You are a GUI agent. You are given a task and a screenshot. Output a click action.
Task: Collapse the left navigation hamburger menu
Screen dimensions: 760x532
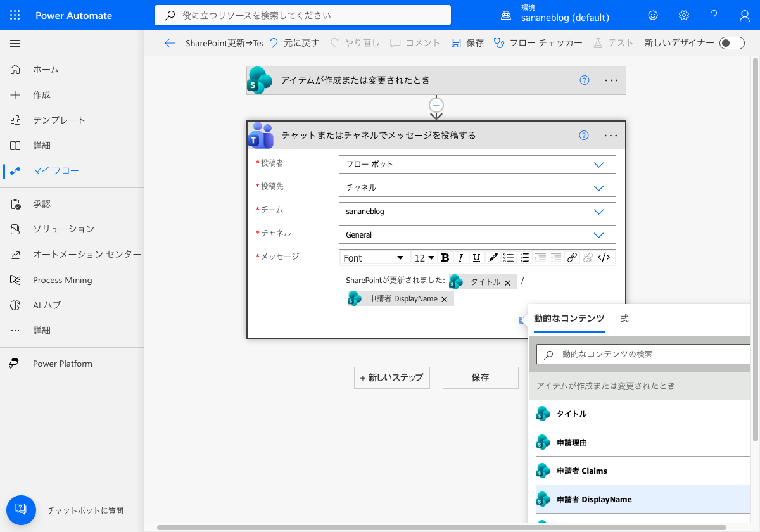[15, 44]
